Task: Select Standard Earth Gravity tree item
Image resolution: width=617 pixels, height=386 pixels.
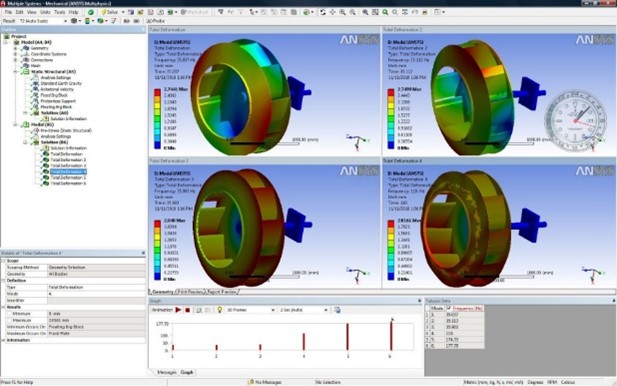Action: click(61, 83)
